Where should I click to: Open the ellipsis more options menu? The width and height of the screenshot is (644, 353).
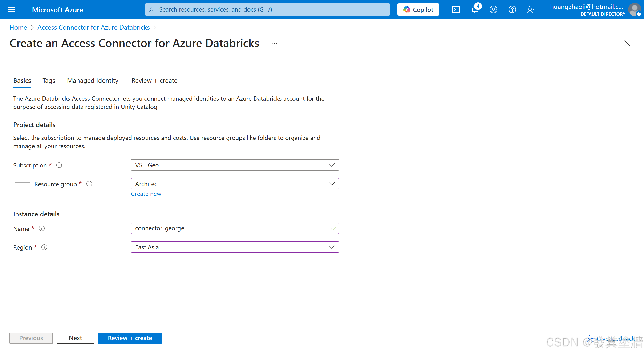pyautogui.click(x=274, y=44)
